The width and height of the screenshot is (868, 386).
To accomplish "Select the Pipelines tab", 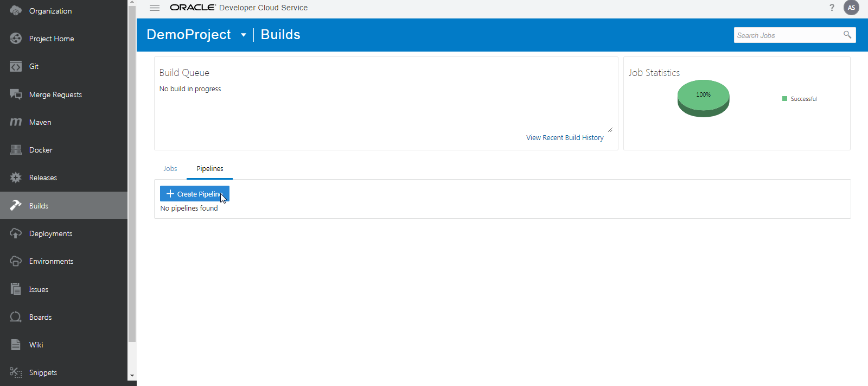I will [210, 169].
